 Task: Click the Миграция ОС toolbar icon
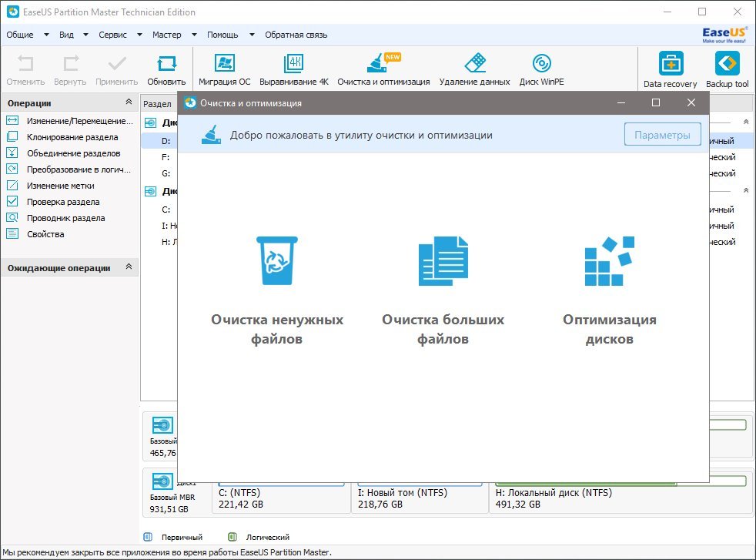coord(224,69)
